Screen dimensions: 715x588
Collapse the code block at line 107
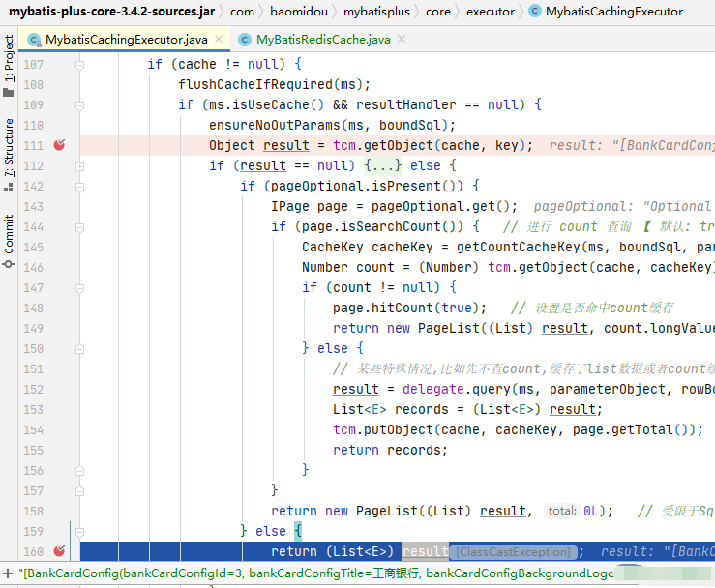[x=79, y=64]
